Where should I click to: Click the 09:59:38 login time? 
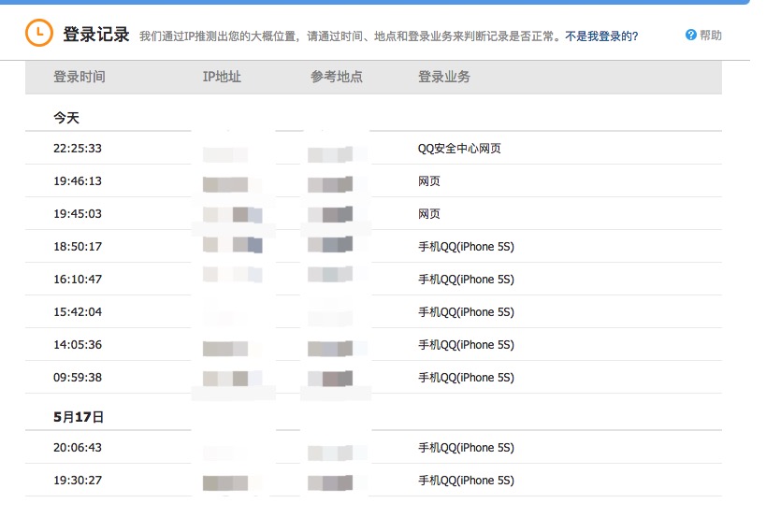78,378
